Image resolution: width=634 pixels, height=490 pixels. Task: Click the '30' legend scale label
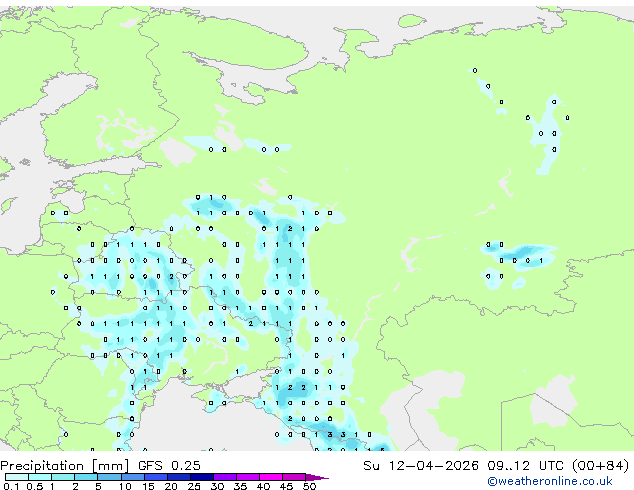point(217,486)
